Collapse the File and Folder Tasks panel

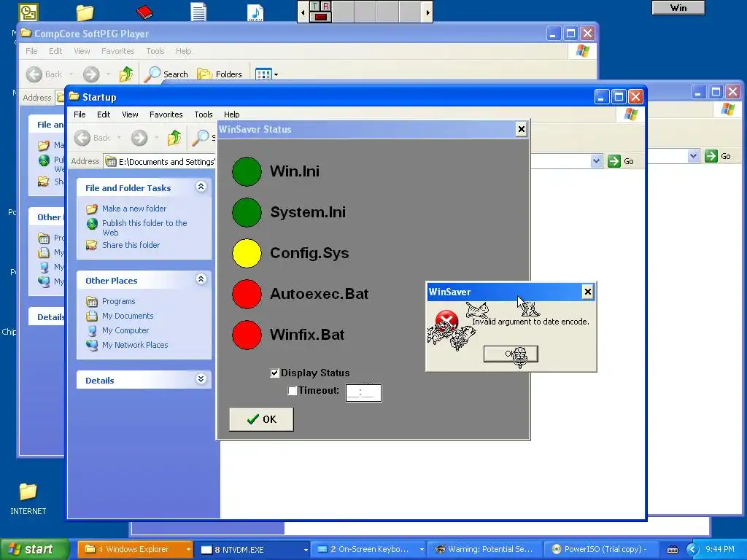click(201, 187)
